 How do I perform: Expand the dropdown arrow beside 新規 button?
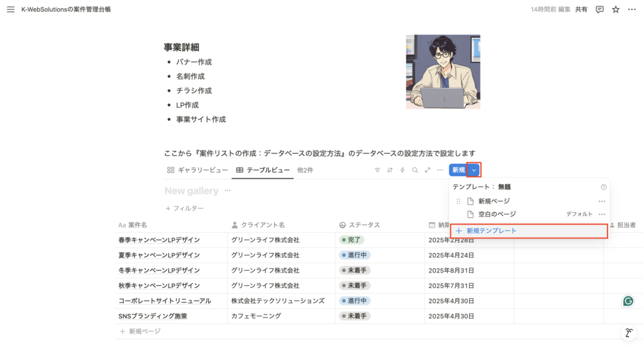pos(474,170)
